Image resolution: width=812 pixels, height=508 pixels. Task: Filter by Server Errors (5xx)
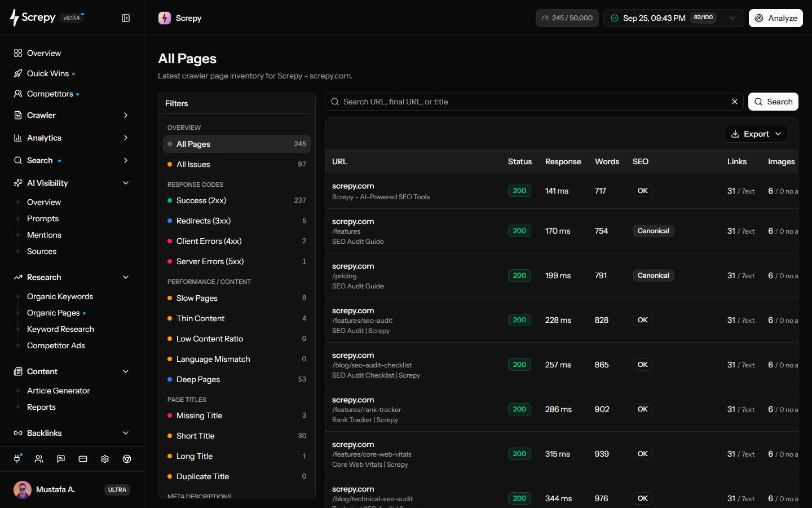[237, 261]
